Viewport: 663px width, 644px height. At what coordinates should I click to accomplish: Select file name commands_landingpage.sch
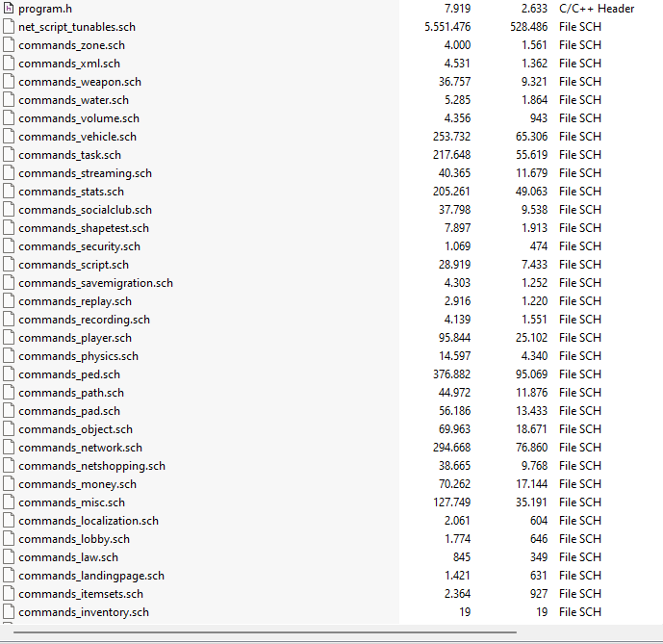tap(91, 576)
